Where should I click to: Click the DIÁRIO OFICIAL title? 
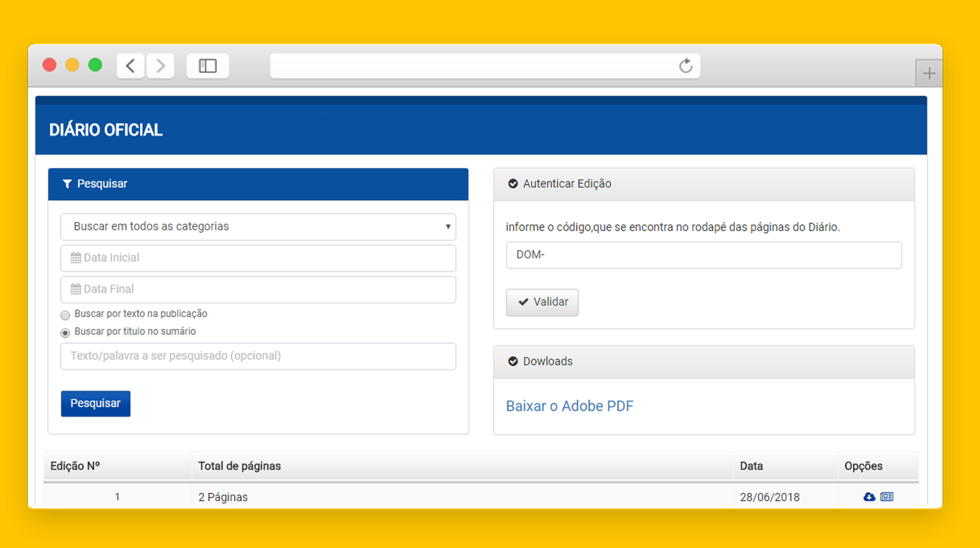[x=106, y=130]
